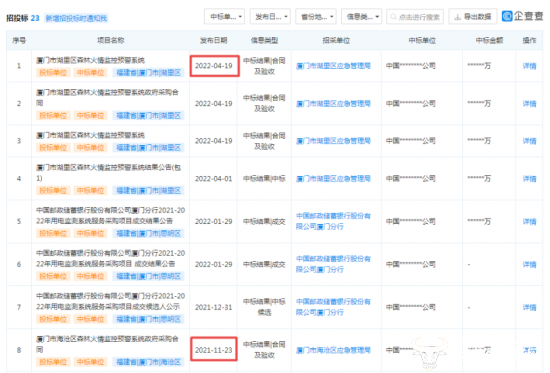Click 福建省|厦门市|思明区 tag in row 5
The height and width of the screenshot is (373, 550).
148,233
